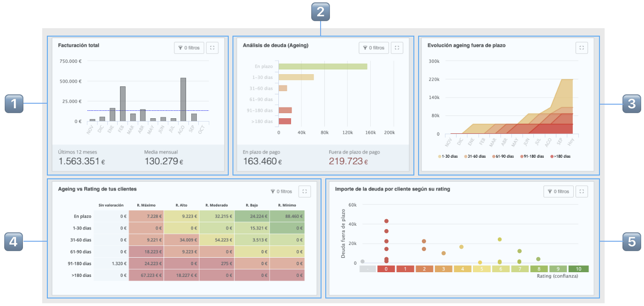Open the filter funnel on Ageing vs Rating panel
This screenshot has height=306, width=644.
coord(282,191)
